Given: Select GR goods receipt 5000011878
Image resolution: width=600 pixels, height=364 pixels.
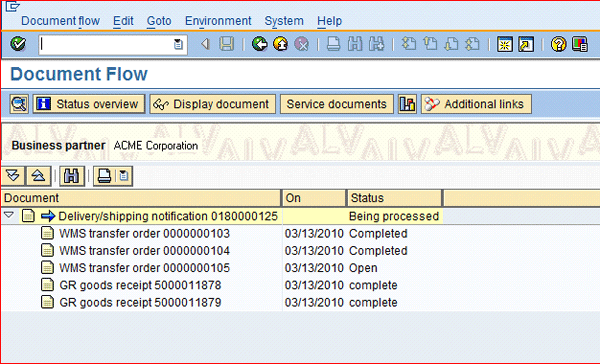Looking at the screenshot, I should 140,285.
